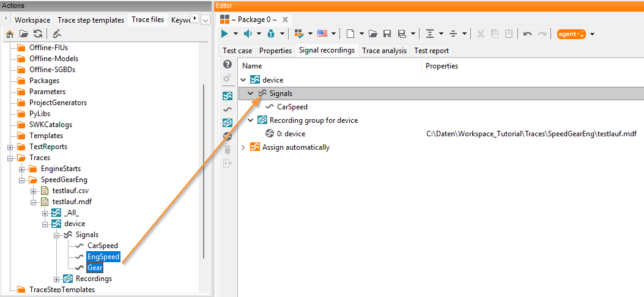Click the add recording icon in sidebar

[x=227, y=136]
